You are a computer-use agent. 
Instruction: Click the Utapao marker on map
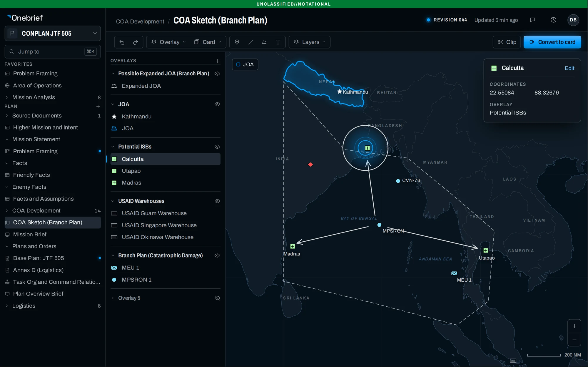click(x=486, y=250)
